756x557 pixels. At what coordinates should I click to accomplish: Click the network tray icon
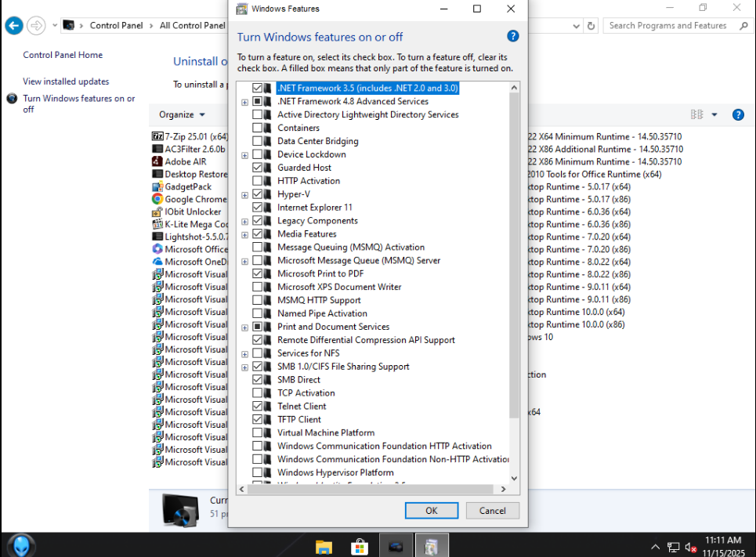(673, 548)
